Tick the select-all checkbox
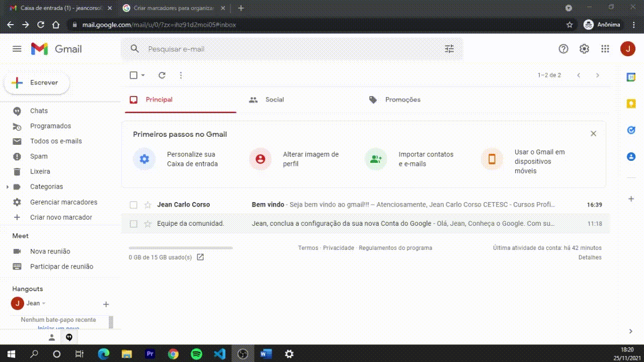This screenshot has height=362, width=644. click(x=133, y=75)
